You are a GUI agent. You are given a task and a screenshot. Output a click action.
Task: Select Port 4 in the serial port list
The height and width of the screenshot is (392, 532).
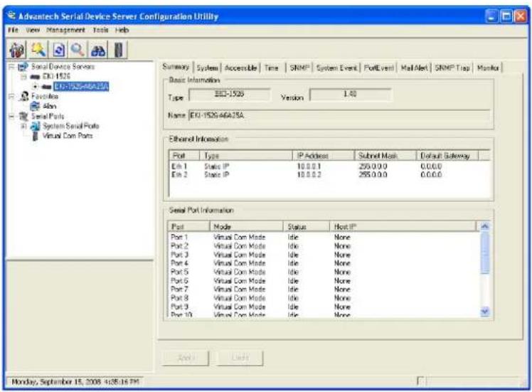pyautogui.click(x=324, y=263)
